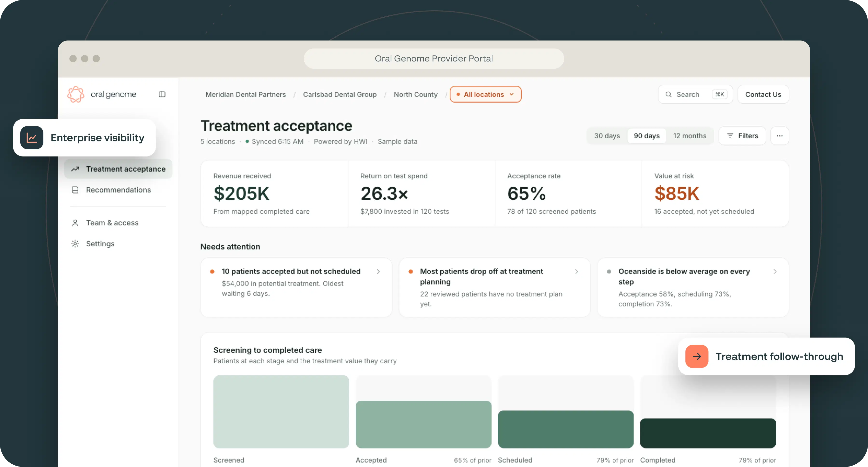The image size is (868, 467).
Task: Click the Scheduled funnel bar
Action: [x=565, y=429]
